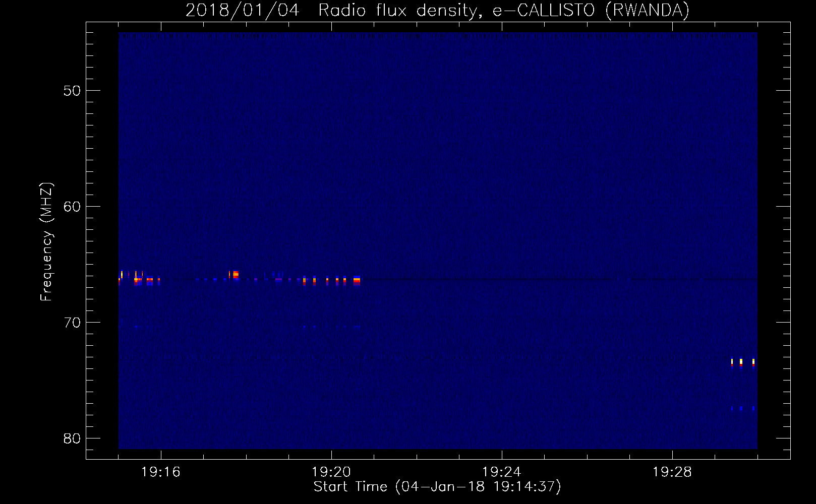This screenshot has height=504, width=816.
Task: Click the 19:24 time tick label
Action: pos(502,472)
